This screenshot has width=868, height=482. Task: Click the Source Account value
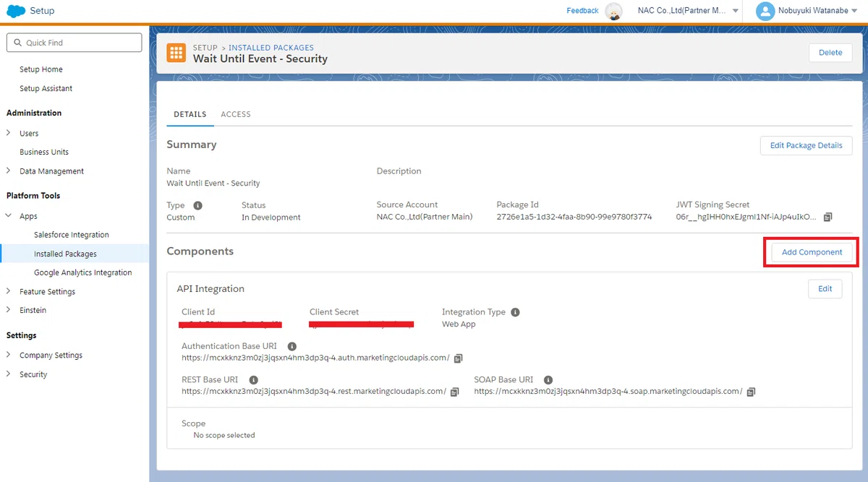pyautogui.click(x=425, y=217)
